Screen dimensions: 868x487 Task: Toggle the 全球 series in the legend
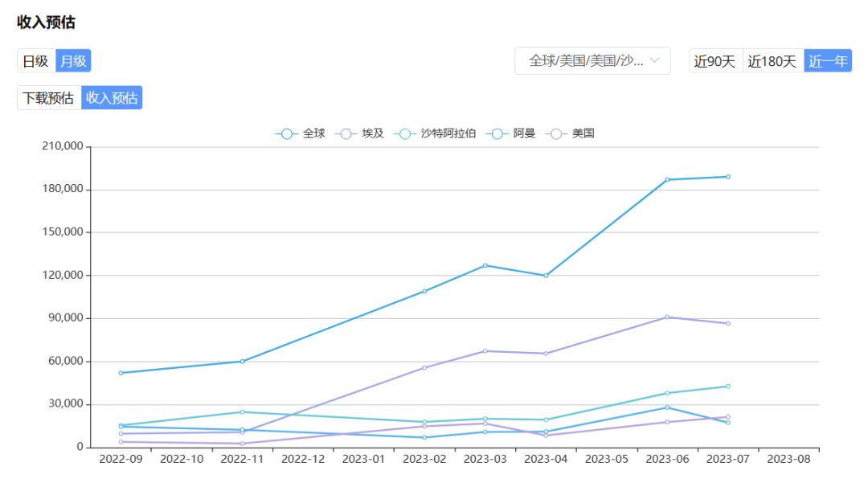tap(301, 133)
